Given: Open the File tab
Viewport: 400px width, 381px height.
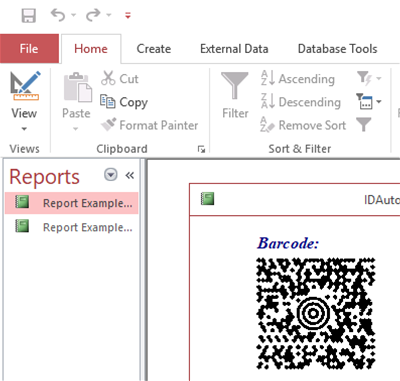Looking at the screenshot, I should pyautogui.click(x=29, y=49).
